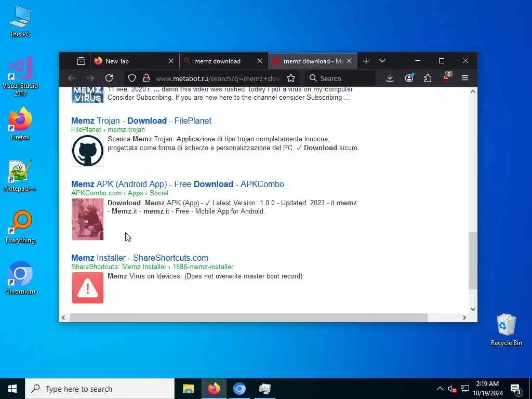This screenshot has width=532, height=399.
Task: Select the Chromium desktop shortcut
Action: coord(20,278)
